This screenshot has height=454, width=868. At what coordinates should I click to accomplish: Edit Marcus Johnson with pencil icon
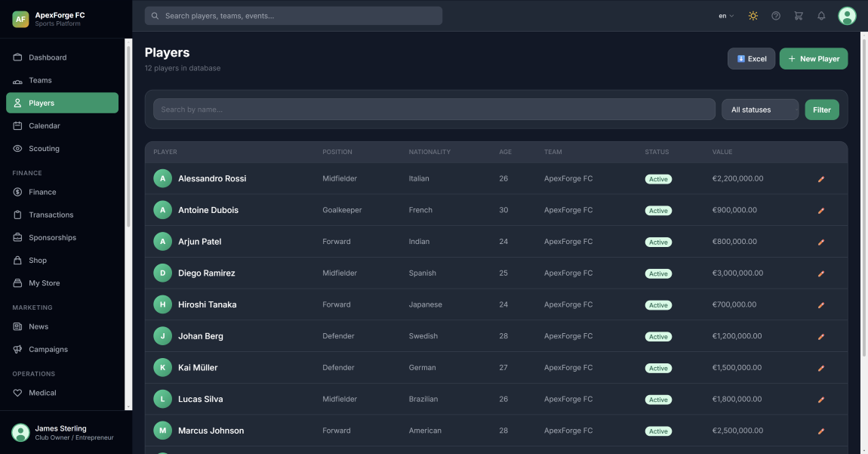[x=821, y=431]
